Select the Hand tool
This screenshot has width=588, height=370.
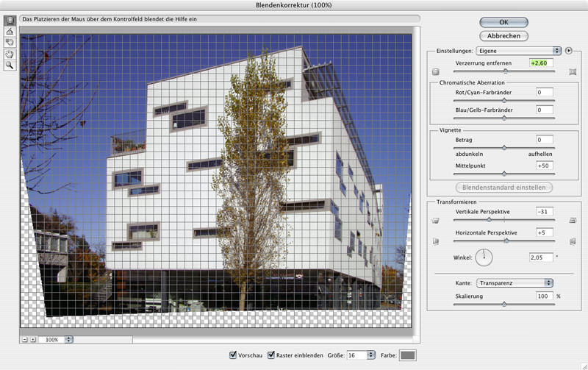(10, 54)
